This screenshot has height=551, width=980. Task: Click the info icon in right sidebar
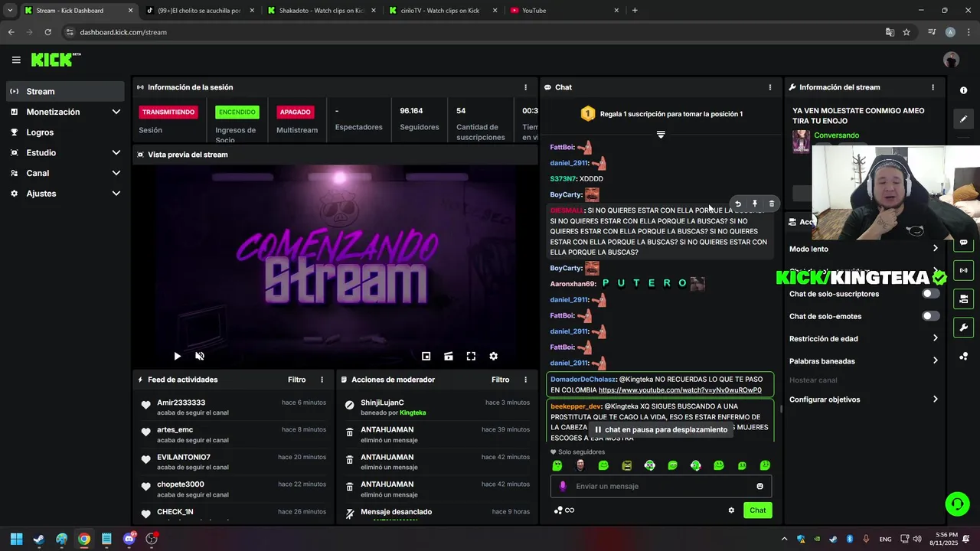tap(963, 90)
